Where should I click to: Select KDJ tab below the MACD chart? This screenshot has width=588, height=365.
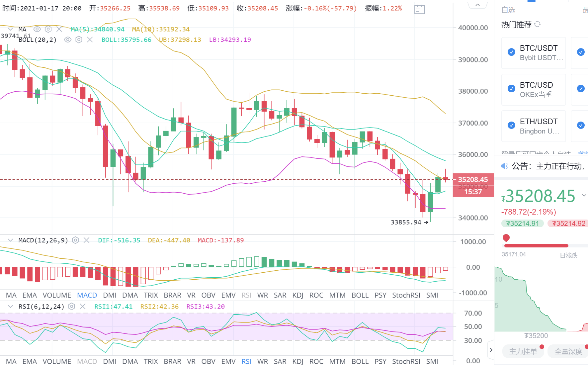coord(298,295)
